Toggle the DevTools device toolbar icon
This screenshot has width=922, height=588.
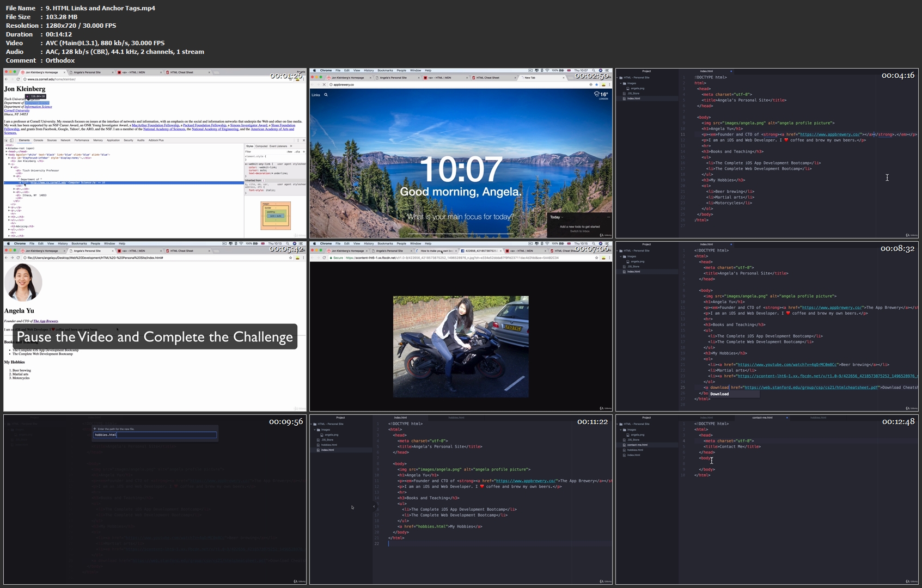tap(11, 140)
